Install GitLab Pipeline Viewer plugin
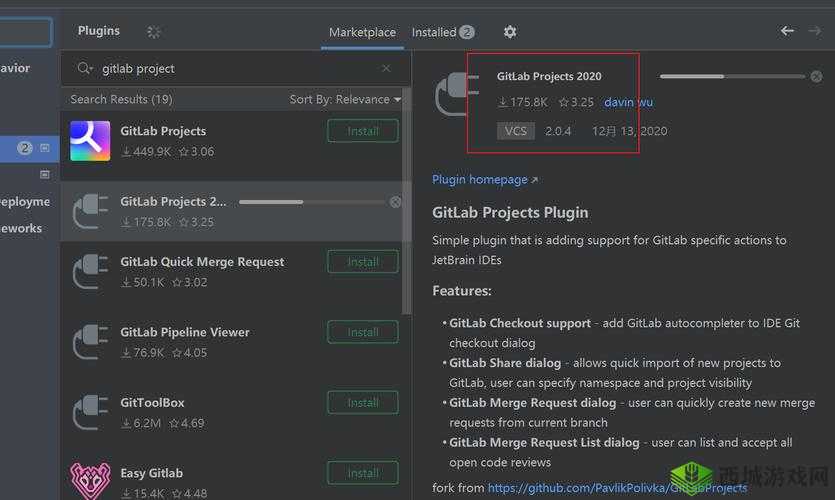This screenshot has width=835, height=500. tap(362, 332)
